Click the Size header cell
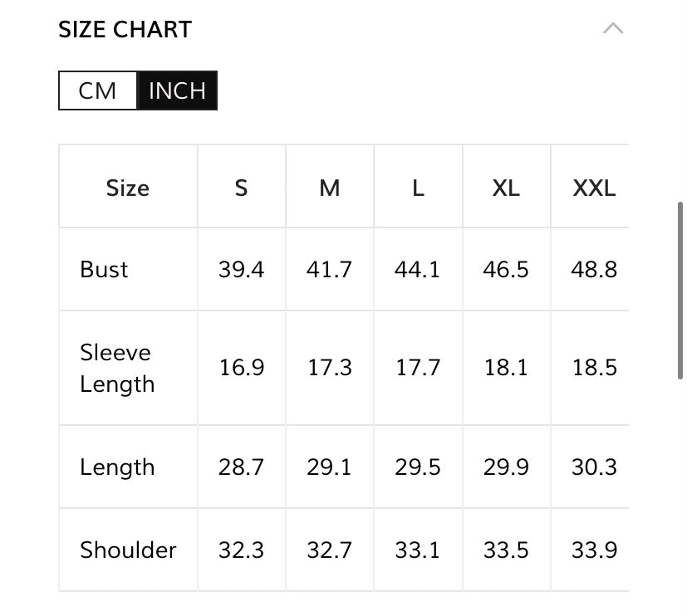Viewport: 687px width, 616px height. pyautogui.click(x=128, y=188)
